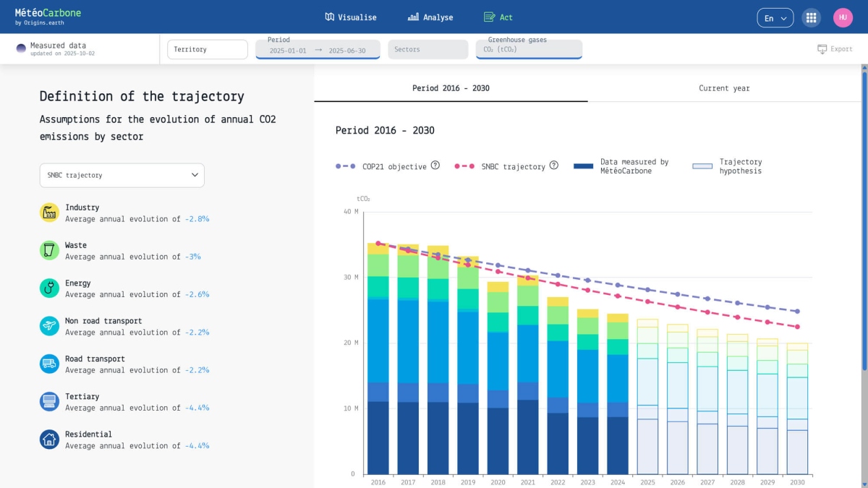Click the Residential house icon
868x488 pixels.
[x=49, y=440]
